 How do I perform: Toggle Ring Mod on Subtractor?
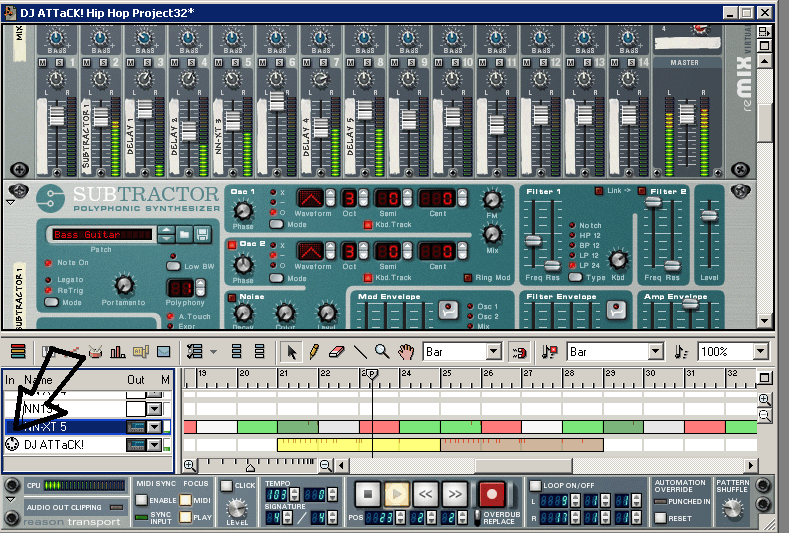click(467, 277)
